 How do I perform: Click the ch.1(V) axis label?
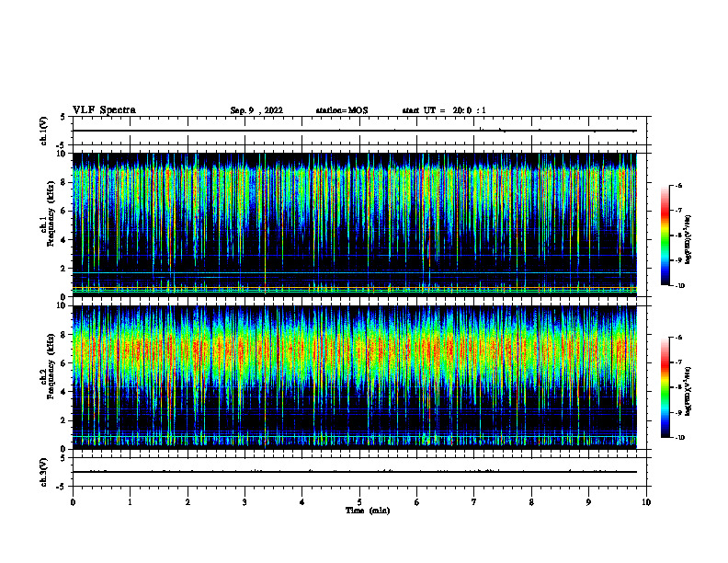coord(44,131)
